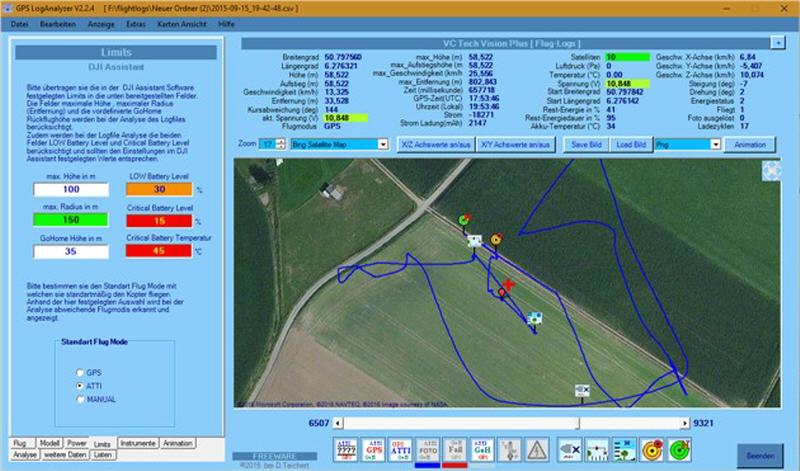Click the red pin marker on the flight path
800x471 pixels.
click(502, 293)
